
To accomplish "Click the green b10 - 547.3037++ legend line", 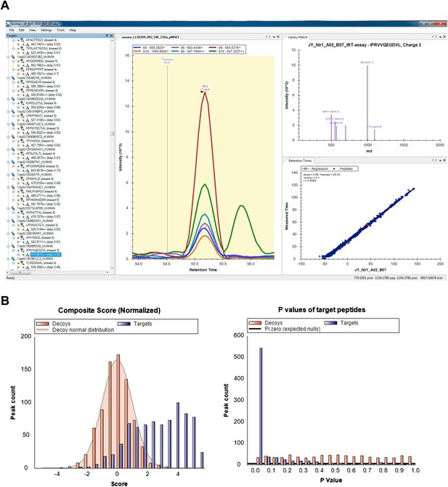I will [213, 51].
